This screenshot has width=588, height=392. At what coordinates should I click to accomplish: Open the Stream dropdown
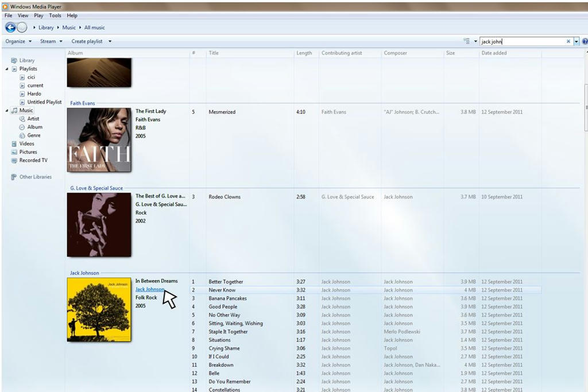51,41
